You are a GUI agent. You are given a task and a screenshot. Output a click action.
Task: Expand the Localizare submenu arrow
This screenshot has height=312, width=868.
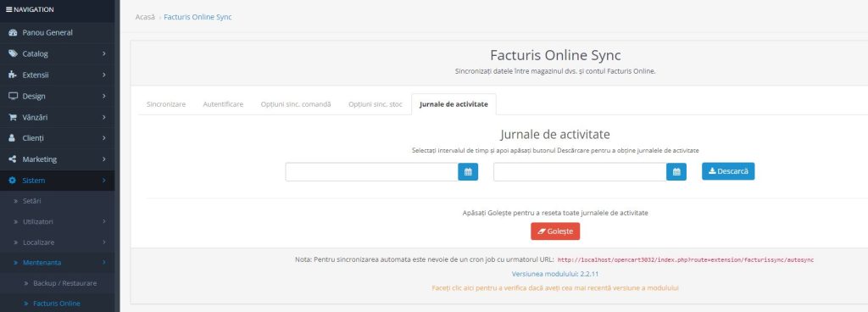click(104, 242)
